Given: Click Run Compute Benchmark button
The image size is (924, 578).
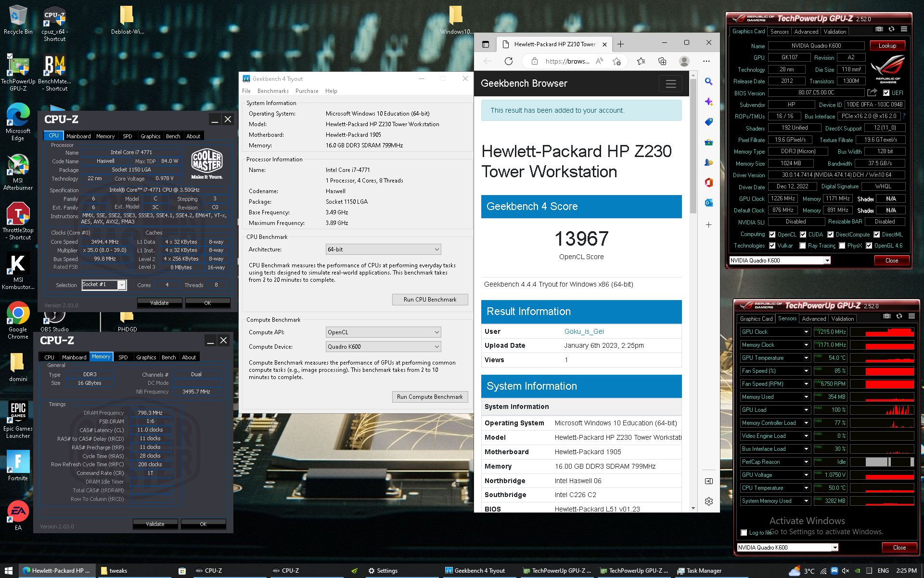Looking at the screenshot, I should (x=430, y=397).
